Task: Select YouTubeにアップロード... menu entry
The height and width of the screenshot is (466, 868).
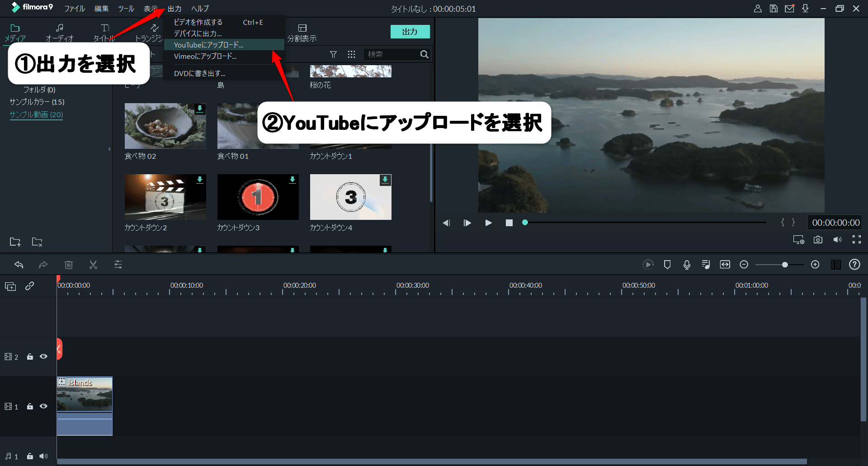Action: 224,45
